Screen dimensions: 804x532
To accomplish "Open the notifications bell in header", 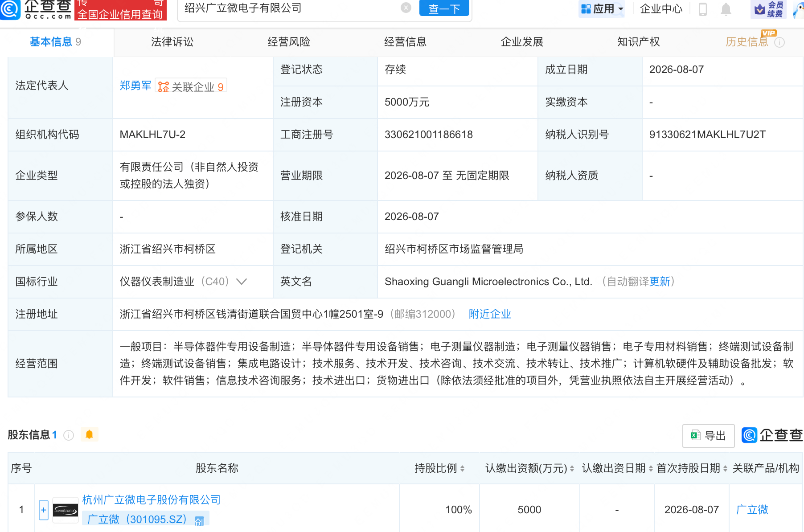I will [726, 9].
